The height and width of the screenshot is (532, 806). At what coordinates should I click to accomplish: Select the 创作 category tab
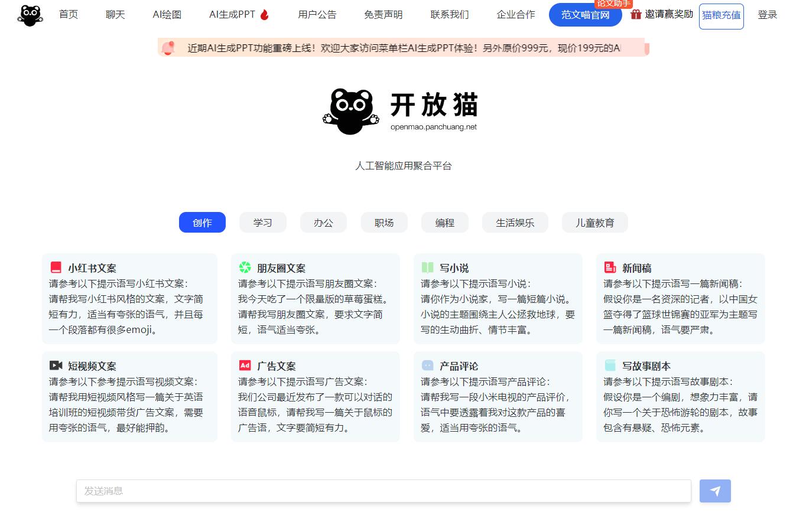pyautogui.click(x=202, y=223)
